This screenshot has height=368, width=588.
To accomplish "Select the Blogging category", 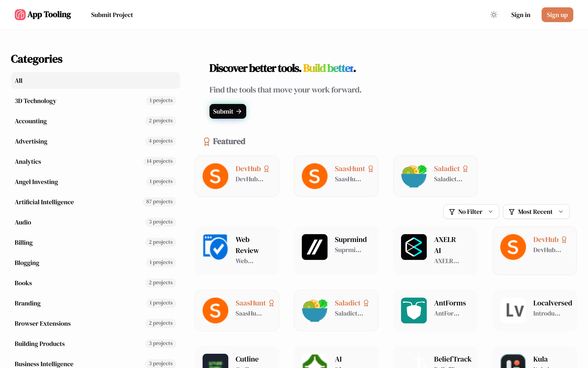I will (96, 263).
